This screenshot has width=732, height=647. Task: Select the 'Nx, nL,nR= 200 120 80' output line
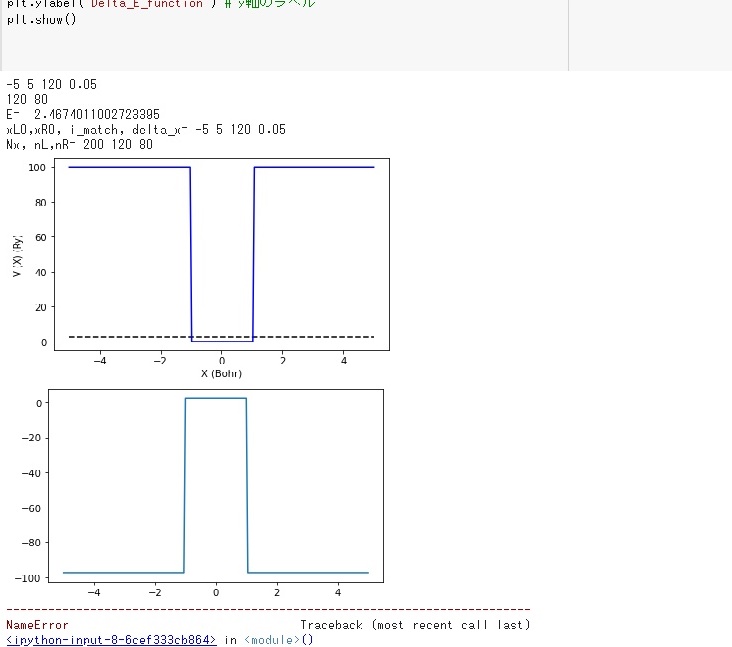(x=79, y=144)
